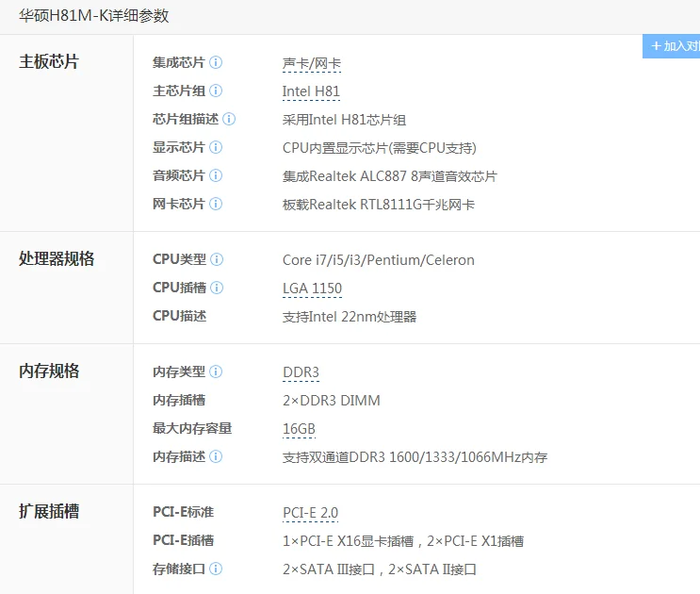
Task: Open the DDR3 memory type link
Action: tap(301, 372)
